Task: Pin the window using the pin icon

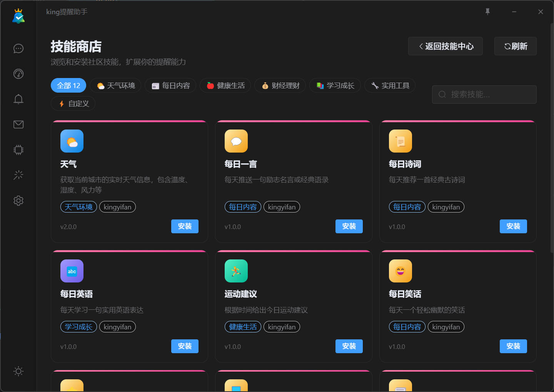Action: pos(487,12)
